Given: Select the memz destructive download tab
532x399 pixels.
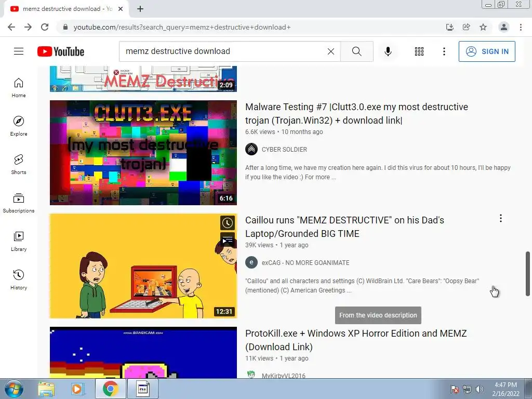Looking at the screenshot, I should click(x=66, y=9).
